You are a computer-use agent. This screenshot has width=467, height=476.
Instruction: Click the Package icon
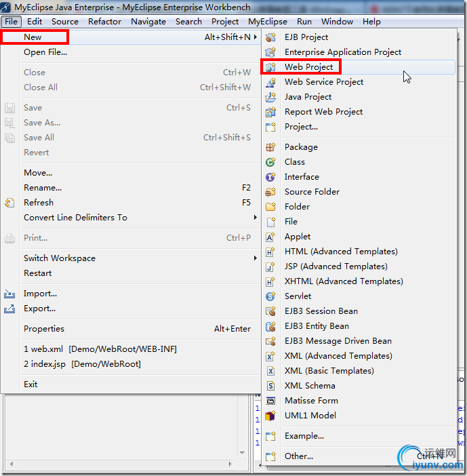pyautogui.click(x=270, y=147)
